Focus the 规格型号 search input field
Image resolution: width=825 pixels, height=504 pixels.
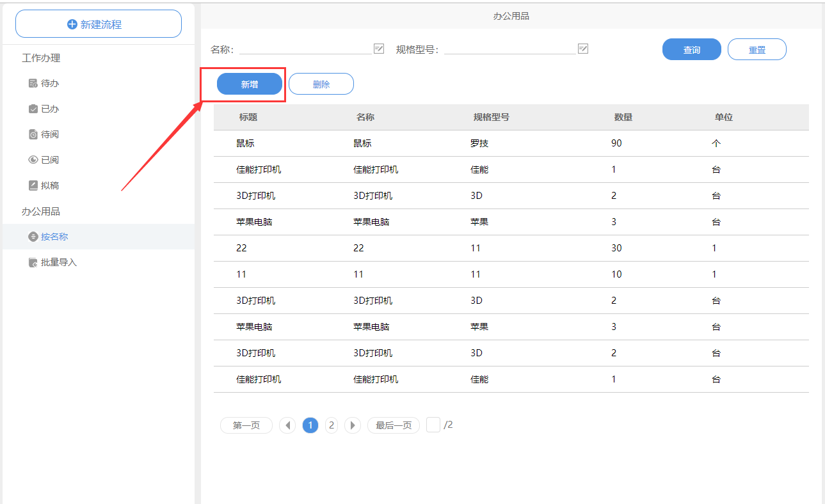510,49
